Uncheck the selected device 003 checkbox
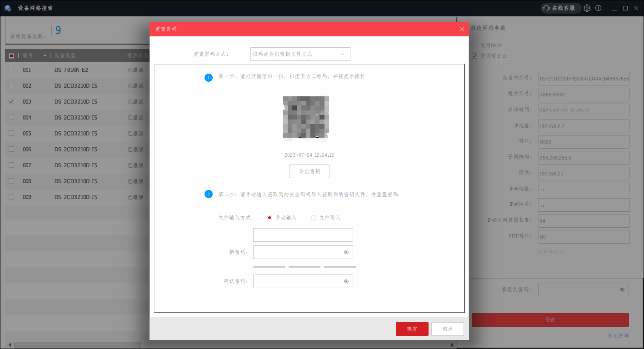This screenshot has height=349, width=644. coord(11,102)
